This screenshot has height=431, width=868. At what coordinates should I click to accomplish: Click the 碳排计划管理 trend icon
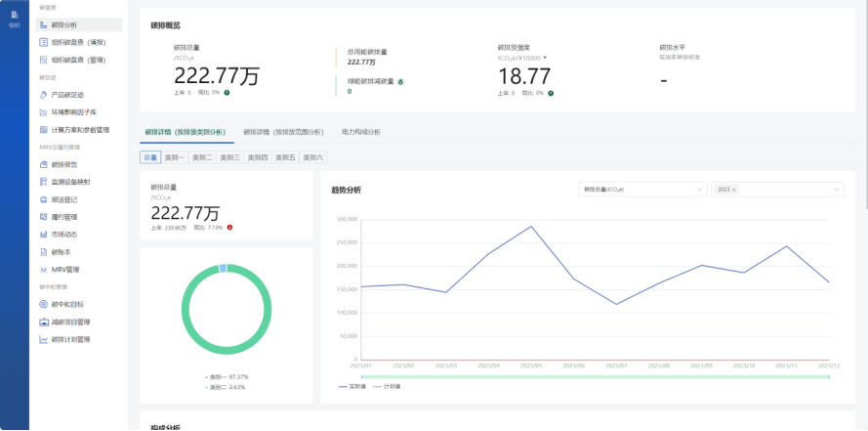(43, 339)
